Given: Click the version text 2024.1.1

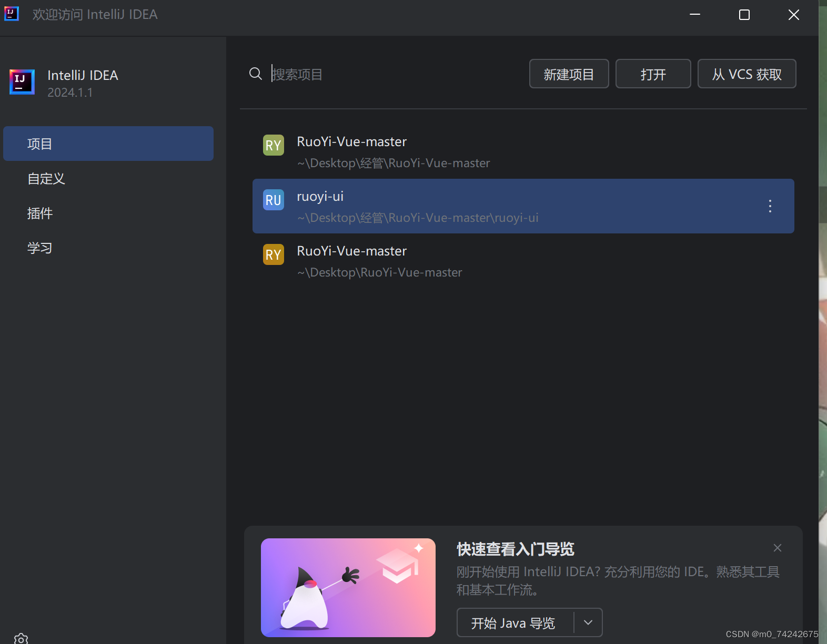Looking at the screenshot, I should click(x=70, y=93).
